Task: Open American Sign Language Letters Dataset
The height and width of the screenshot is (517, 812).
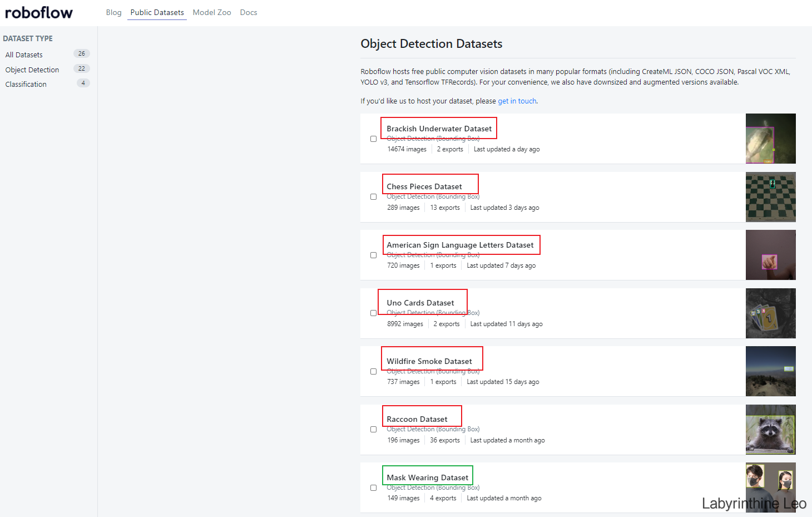Action: point(460,245)
